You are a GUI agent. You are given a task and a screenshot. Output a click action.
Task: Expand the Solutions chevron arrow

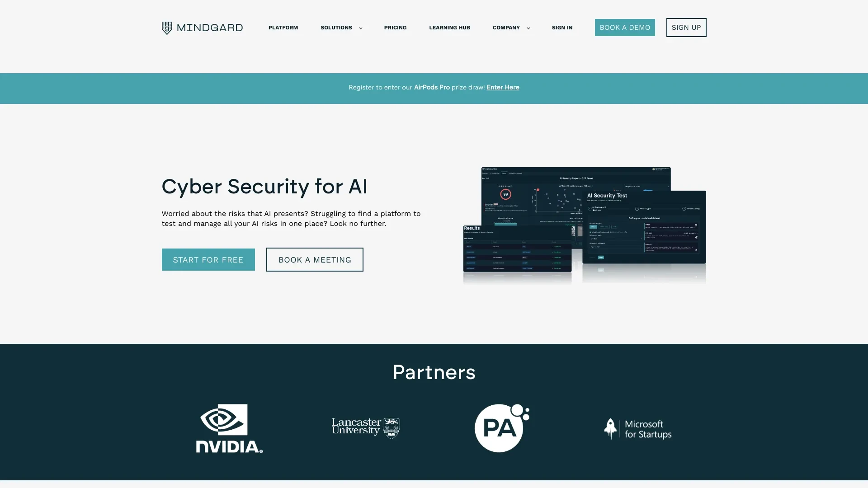tap(360, 28)
